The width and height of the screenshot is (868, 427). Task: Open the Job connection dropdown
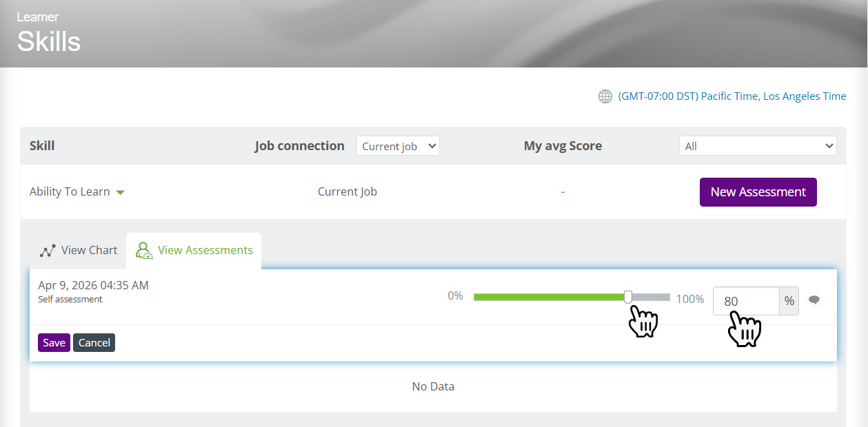click(x=398, y=146)
